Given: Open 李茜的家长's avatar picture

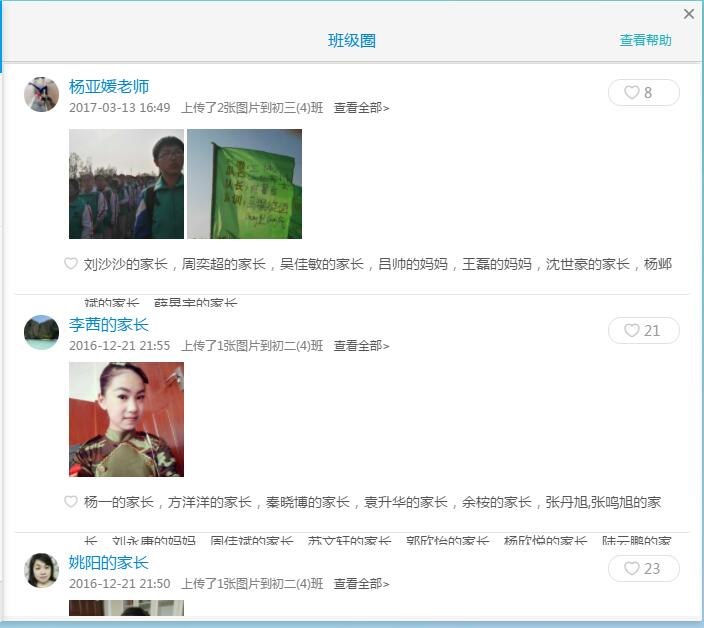Looking at the screenshot, I should pos(41,332).
